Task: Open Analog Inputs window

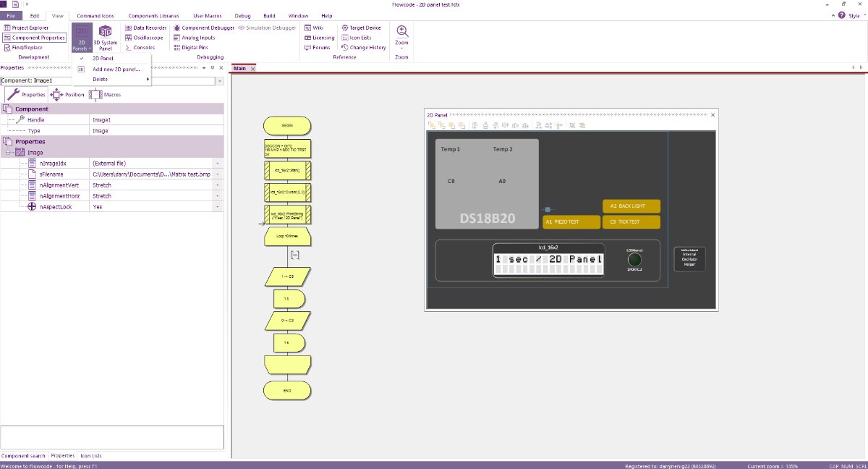Action: (194, 38)
